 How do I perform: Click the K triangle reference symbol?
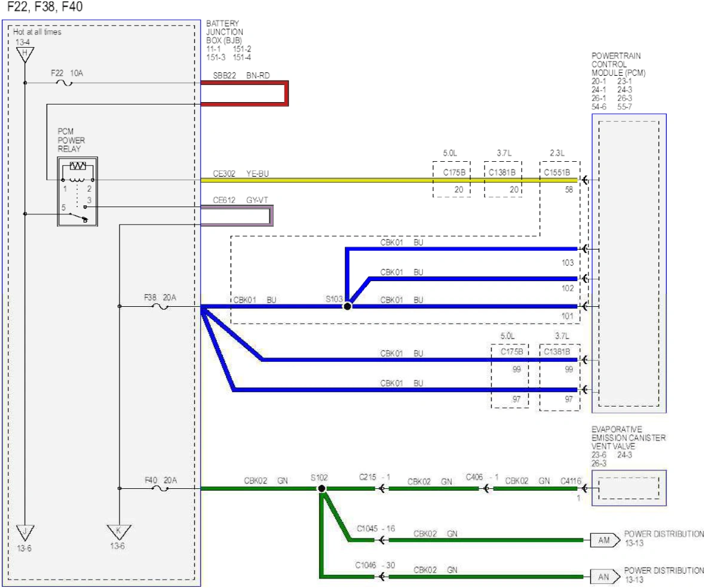[119, 532]
